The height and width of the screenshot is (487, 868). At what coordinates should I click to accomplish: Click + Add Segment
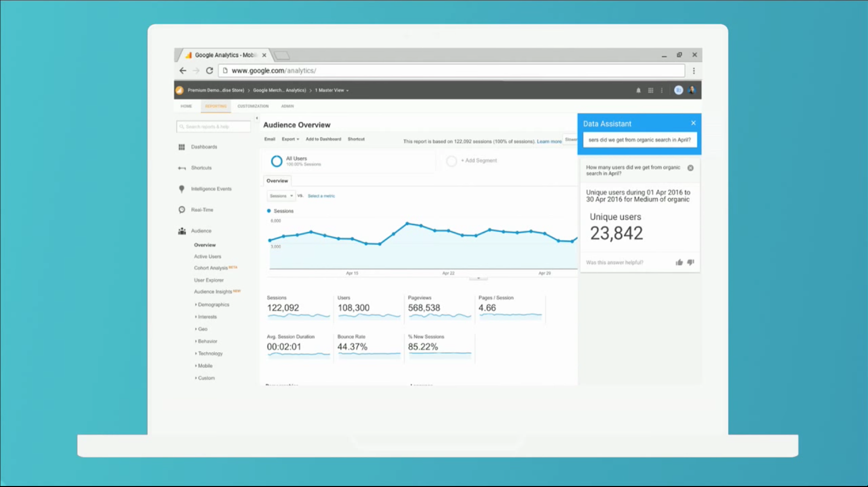(x=479, y=161)
